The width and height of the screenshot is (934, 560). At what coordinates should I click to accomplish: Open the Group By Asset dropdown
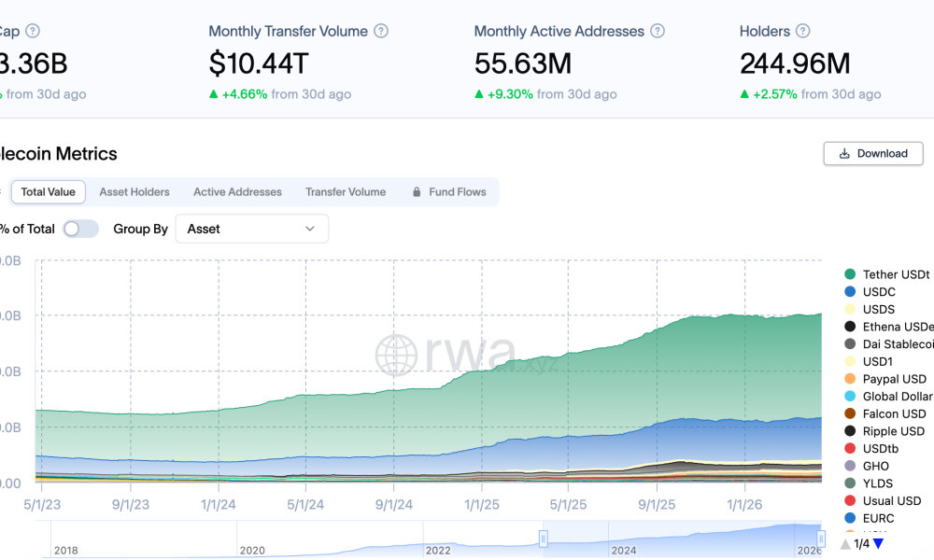pos(251,228)
